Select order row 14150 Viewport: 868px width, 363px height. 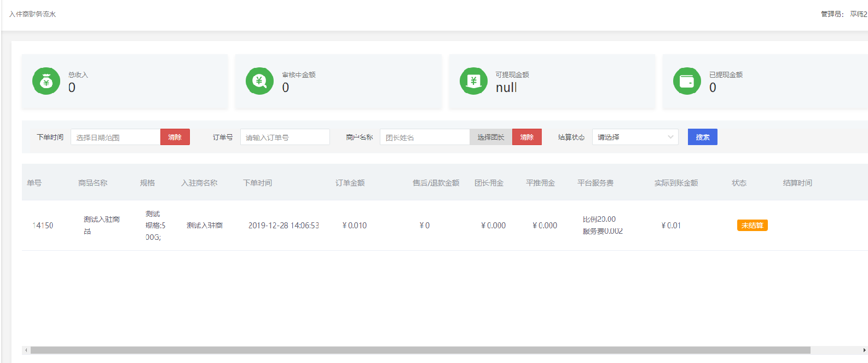(43, 226)
